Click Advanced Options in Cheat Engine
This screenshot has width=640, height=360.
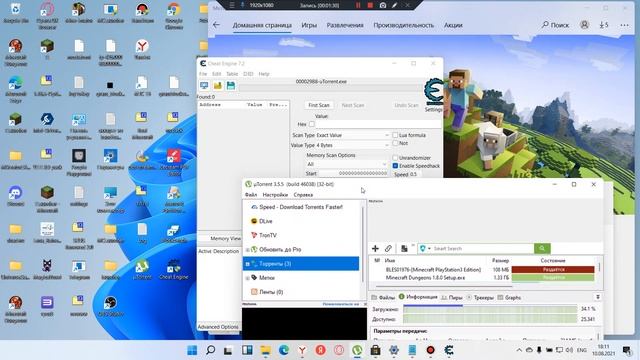click(x=218, y=327)
